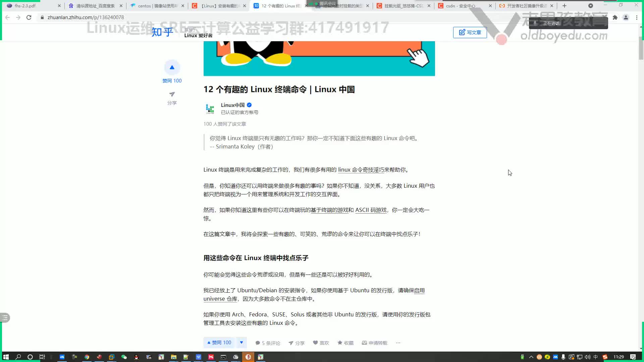This screenshot has height=362, width=644.
Task: Close the csdn - 安全中心 tab
Action: click(490, 6)
